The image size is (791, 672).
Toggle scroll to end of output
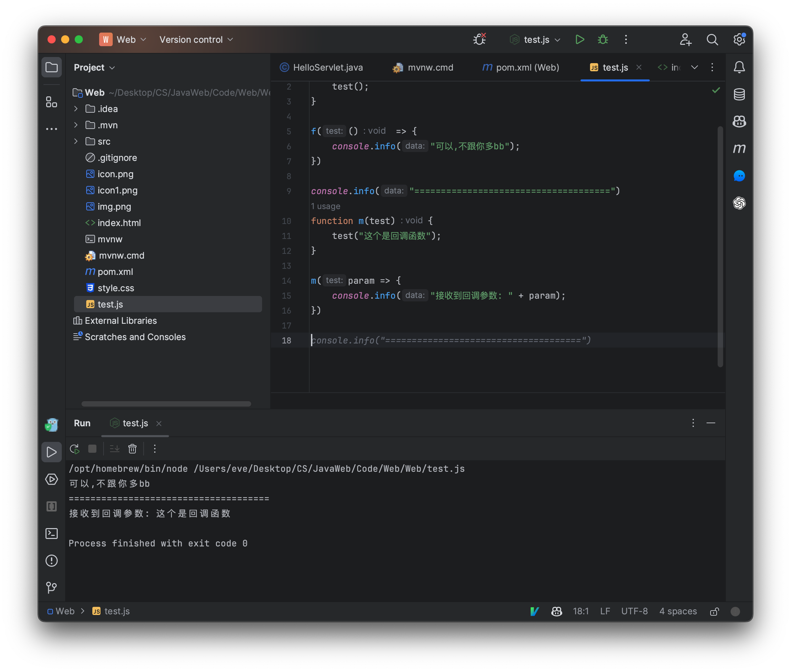114,449
